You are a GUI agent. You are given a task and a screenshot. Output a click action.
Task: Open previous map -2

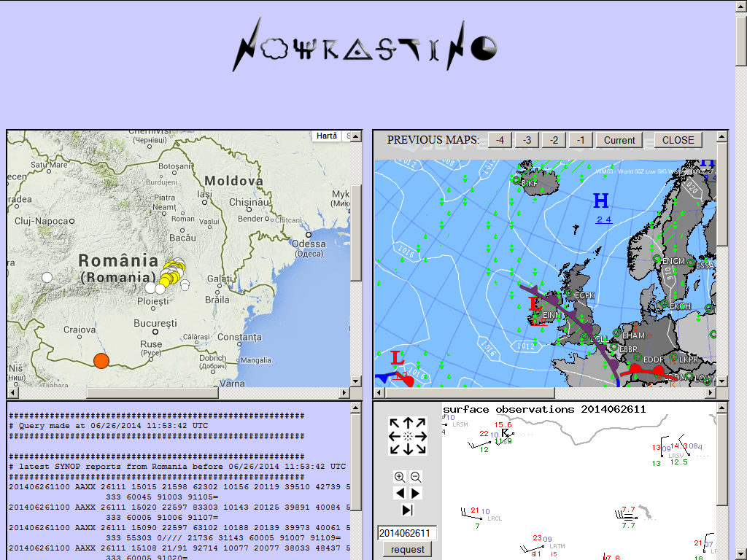(554, 140)
